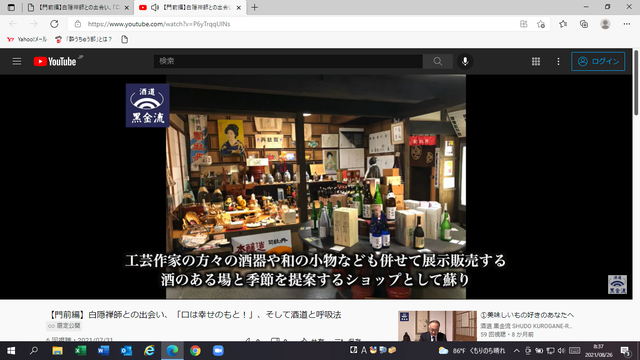Viewport: 640px width, 360px height.
Task: Click the ログイン sign-in button
Action: [x=598, y=61]
